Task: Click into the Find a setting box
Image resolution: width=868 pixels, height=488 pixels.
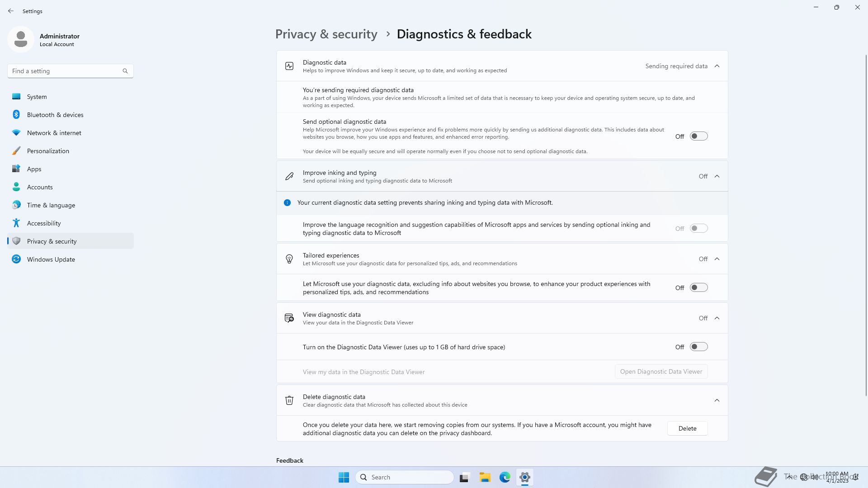Action: (71, 71)
